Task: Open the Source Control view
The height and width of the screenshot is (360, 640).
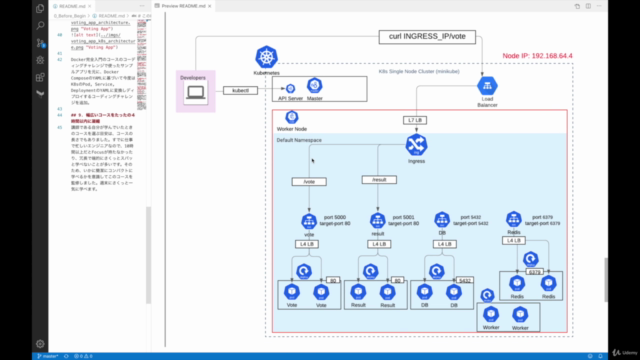Action: point(40,43)
